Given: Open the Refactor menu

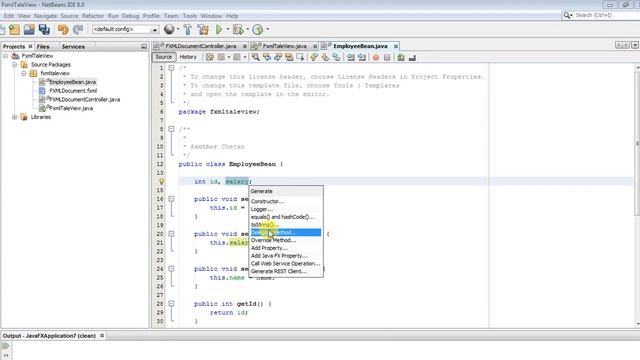Looking at the screenshot, I should tap(93, 16).
